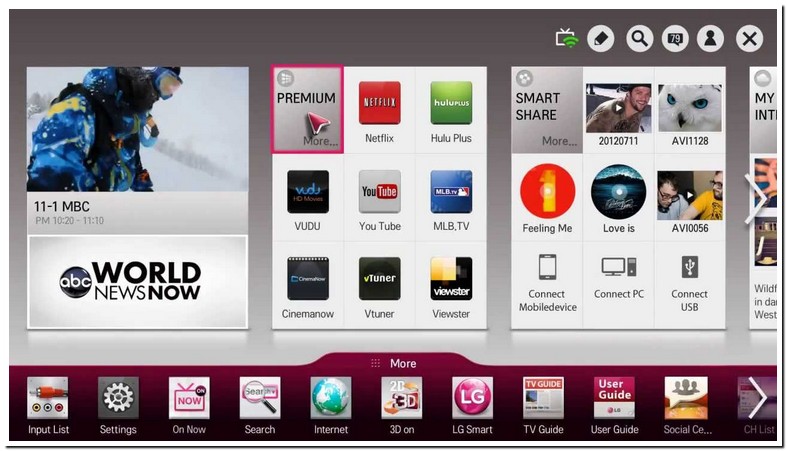Open the user account icon

pyautogui.click(x=710, y=39)
